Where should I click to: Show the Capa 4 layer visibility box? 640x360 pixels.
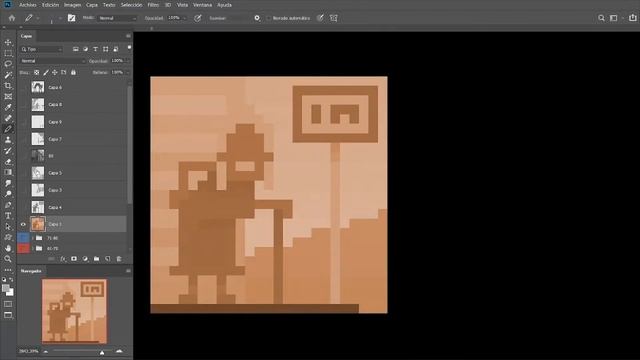click(23, 207)
